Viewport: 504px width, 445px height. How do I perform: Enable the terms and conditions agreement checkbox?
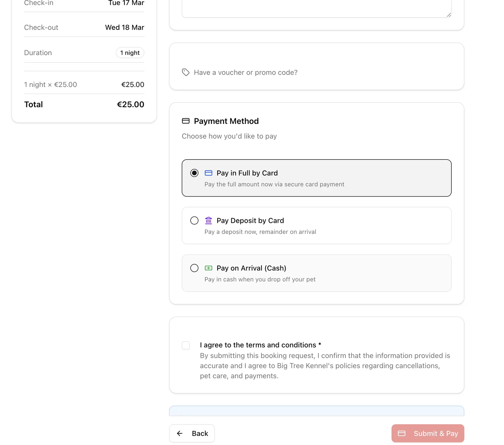[x=186, y=345]
